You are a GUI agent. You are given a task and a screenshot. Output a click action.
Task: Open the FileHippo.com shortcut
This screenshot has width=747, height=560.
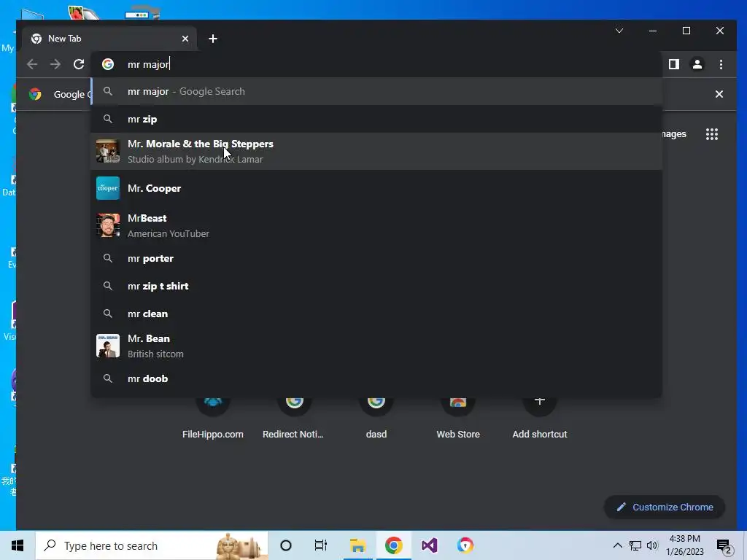(x=213, y=416)
